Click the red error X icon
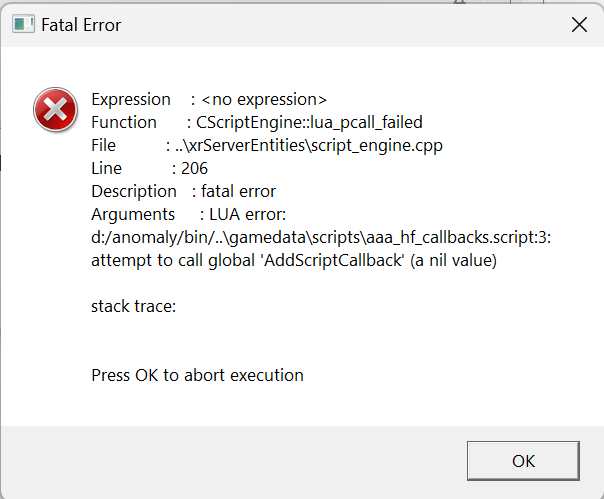 pos(55,108)
